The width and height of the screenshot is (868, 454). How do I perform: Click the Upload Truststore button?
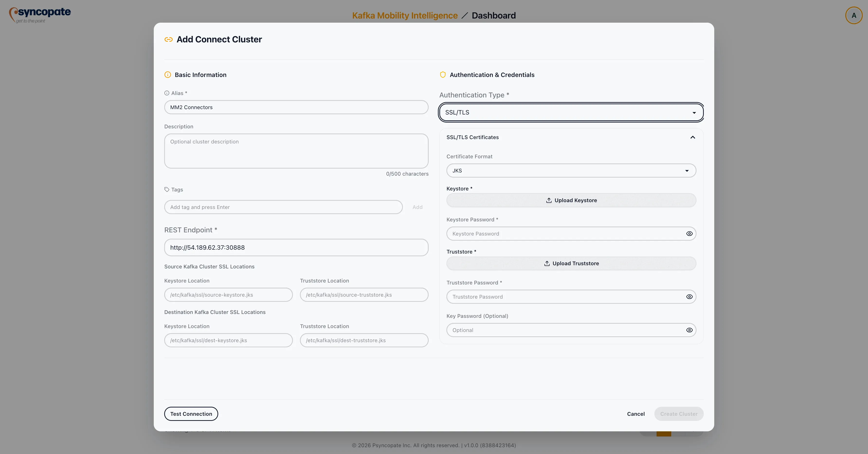[571, 264]
